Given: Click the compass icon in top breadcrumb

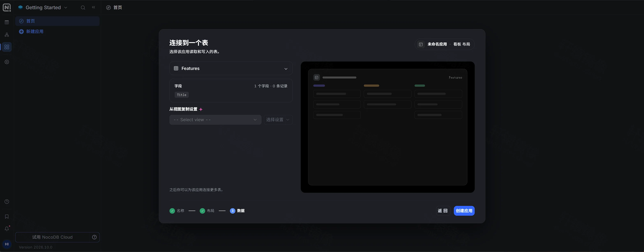Looking at the screenshot, I should click(x=108, y=8).
